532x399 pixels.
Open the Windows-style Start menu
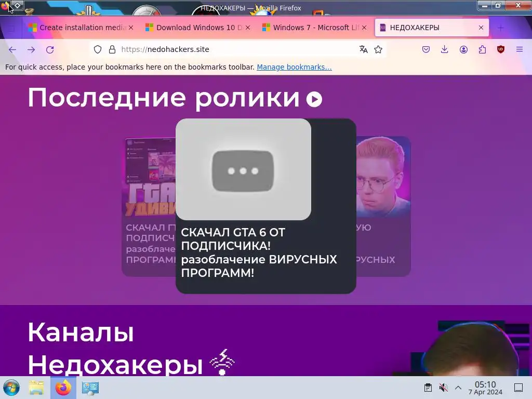pyautogui.click(x=11, y=388)
